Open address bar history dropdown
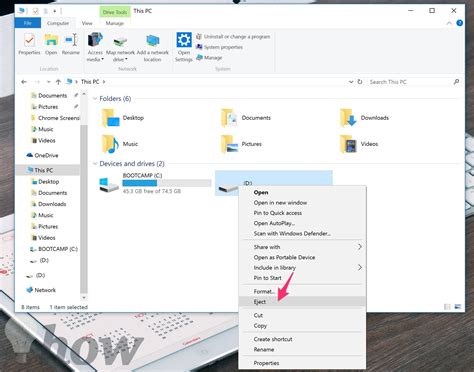The width and height of the screenshot is (474, 372). [x=351, y=82]
